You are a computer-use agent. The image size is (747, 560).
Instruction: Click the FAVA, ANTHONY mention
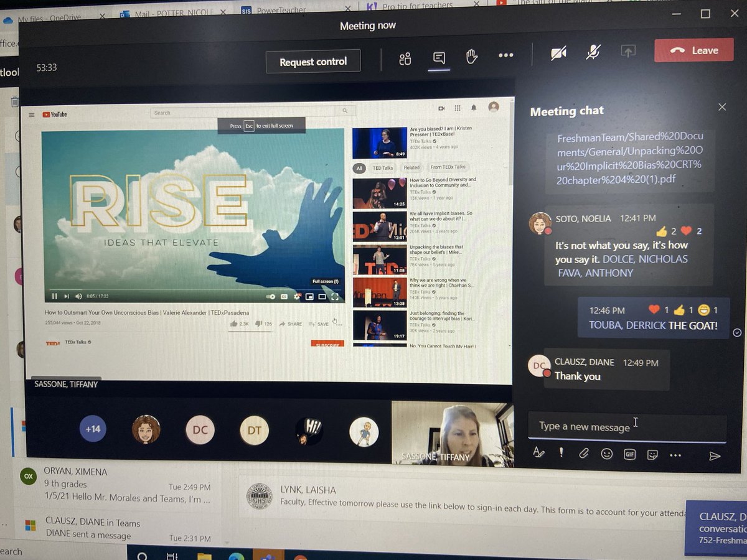pyautogui.click(x=596, y=273)
